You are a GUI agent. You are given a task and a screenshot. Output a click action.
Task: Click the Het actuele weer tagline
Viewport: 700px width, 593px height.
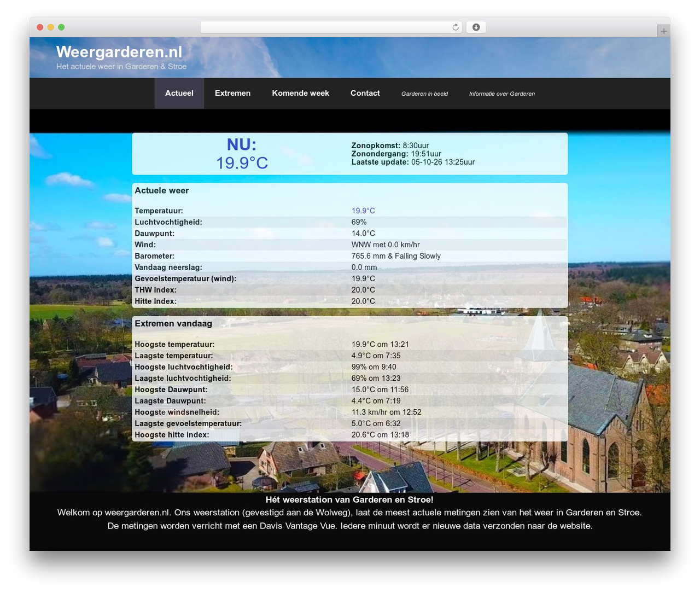121,66
